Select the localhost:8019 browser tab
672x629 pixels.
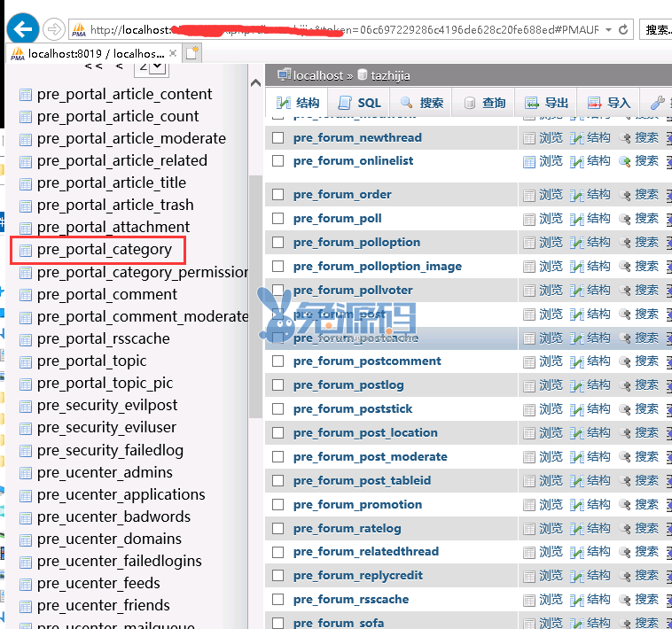(x=93, y=53)
